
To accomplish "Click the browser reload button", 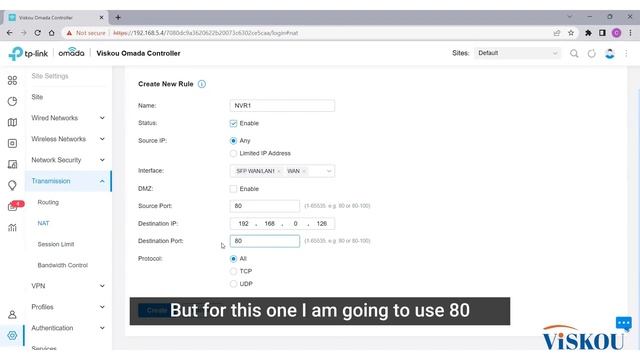I will tap(38, 33).
